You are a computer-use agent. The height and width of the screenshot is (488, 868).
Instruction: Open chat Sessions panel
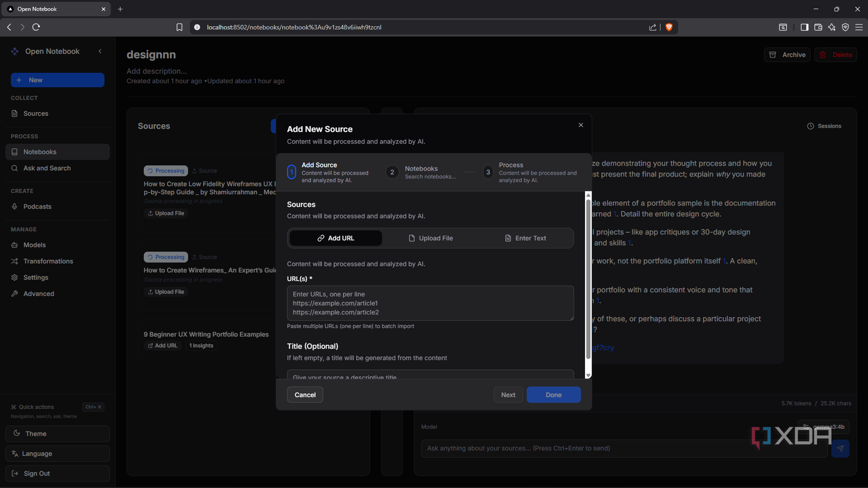pos(824,126)
